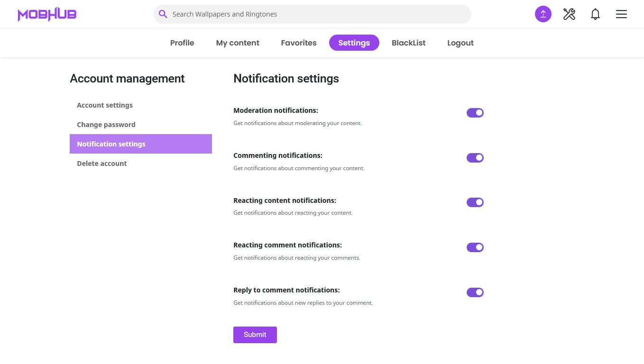
Task: Select Change password in sidebar
Action: tap(106, 125)
